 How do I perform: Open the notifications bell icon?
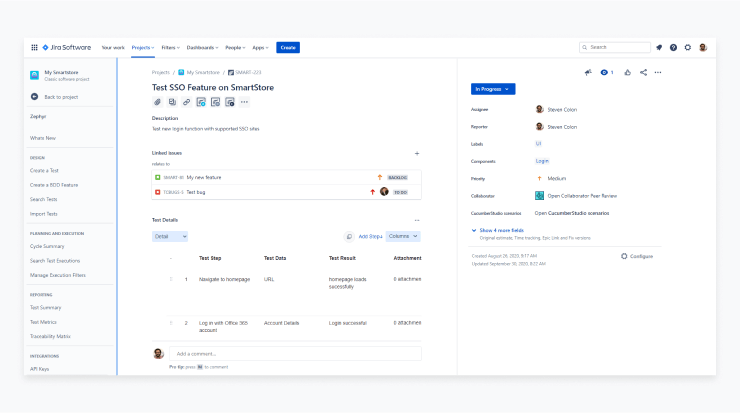(x=659, y=47)
